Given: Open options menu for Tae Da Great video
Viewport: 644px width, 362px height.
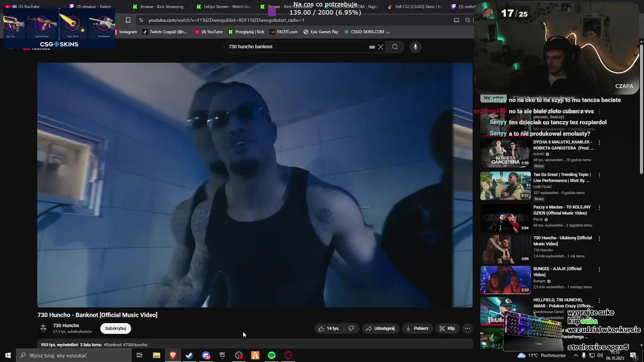Looking at the screenshot, I should [599, 175].
